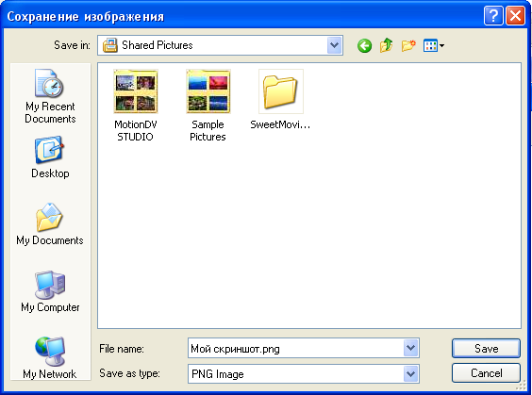Expand the File name dropdown arrow
The width and height of the screenshot is (532, 395).
[410, 348]
